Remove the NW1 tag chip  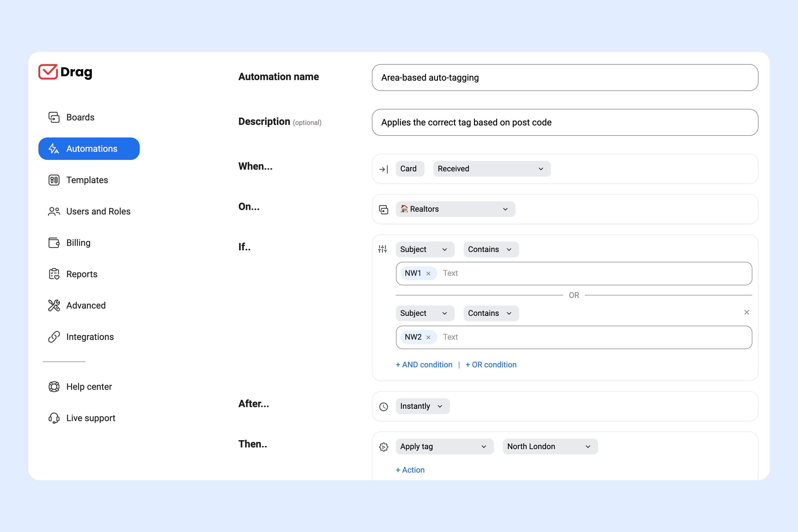[428, 274]
